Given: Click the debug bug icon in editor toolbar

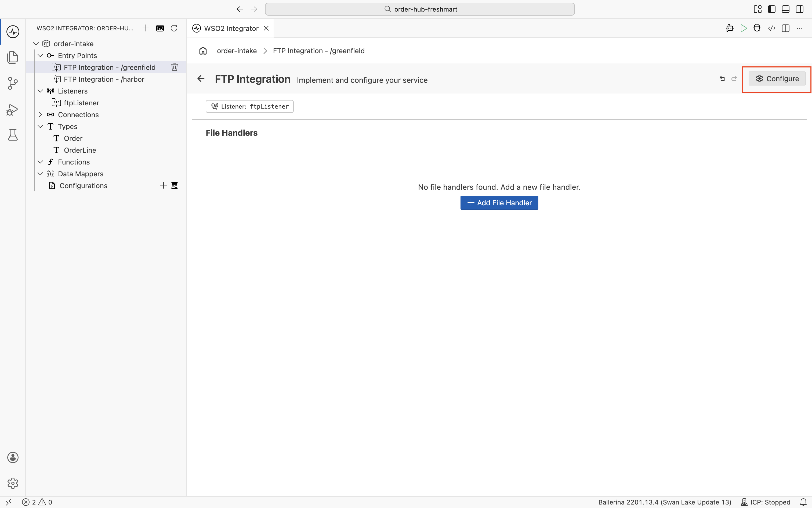Looking at the screenshot, I should point(757,28).
